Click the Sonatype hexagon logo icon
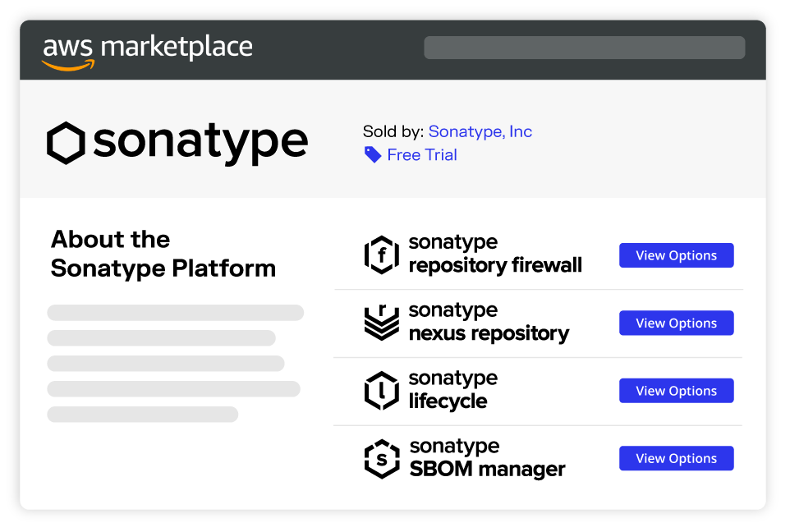The image size is (790, 532). click(66, 143)
